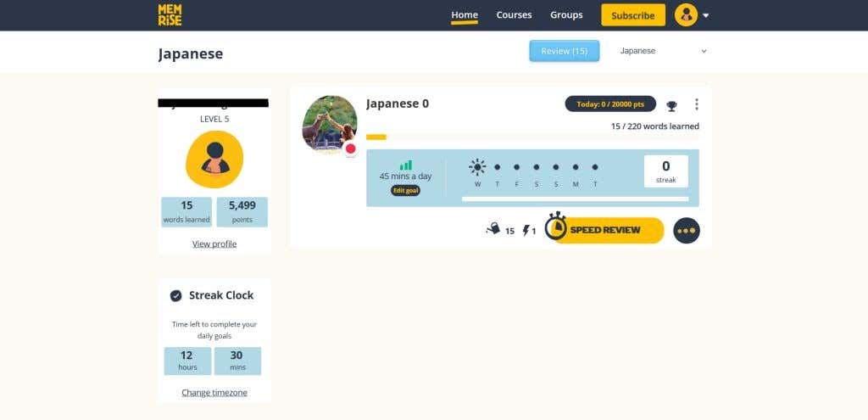Screen dimensions: 868x420
Task: Click the Memrise logo
Action: 170,14
